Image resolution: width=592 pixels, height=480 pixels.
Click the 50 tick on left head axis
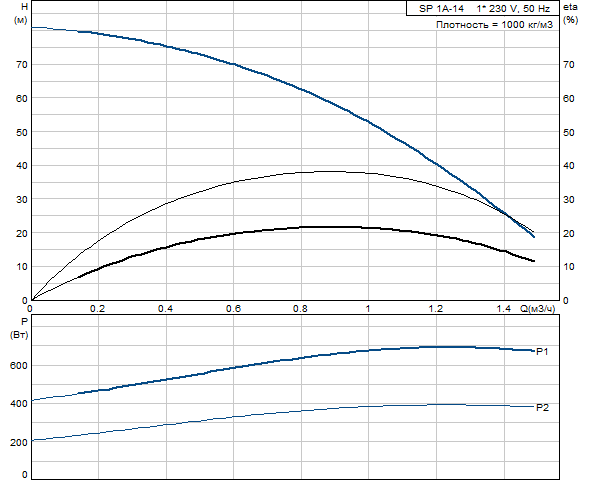click(x=22, y=133)
